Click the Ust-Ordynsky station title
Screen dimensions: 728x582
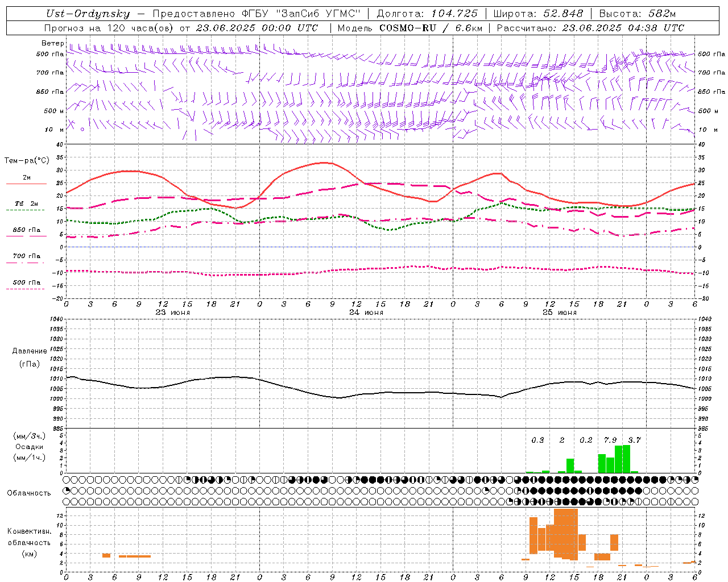[88, 14]
